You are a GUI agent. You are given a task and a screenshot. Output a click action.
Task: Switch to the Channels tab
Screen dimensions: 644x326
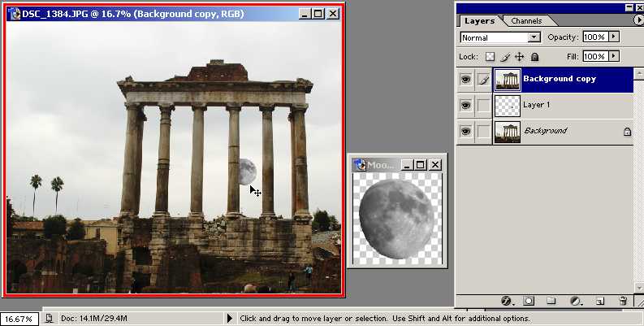(x=526, y=21)
